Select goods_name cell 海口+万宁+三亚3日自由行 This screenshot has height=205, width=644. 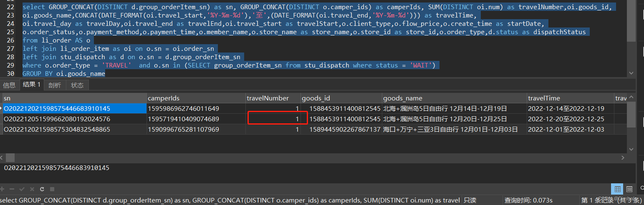point(454,130)
